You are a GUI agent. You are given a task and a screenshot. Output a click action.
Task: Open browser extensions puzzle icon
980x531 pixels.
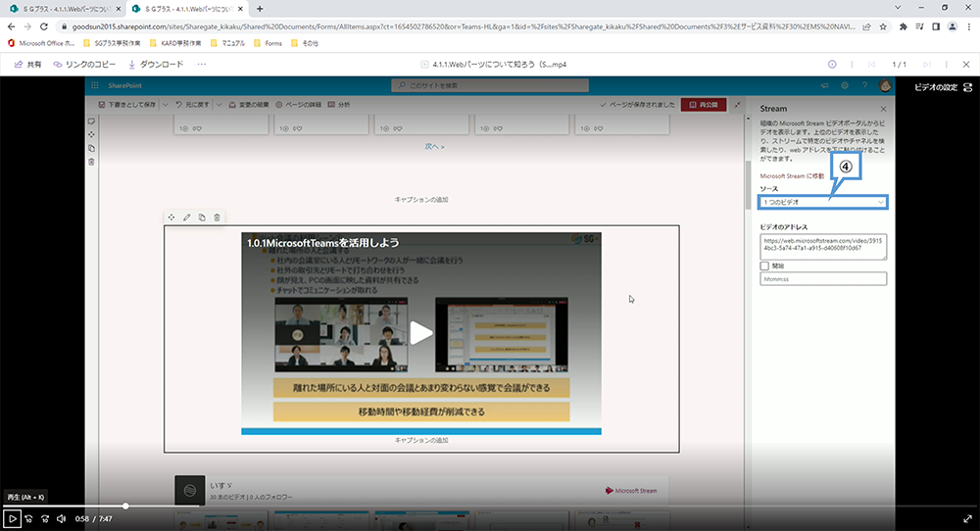pos(904,26)
